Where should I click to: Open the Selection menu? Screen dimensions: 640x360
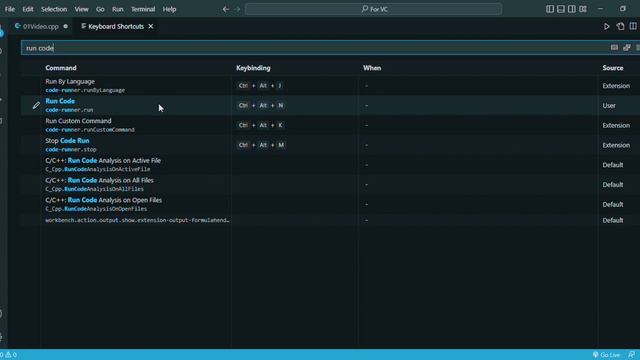(x=54, y=9)
